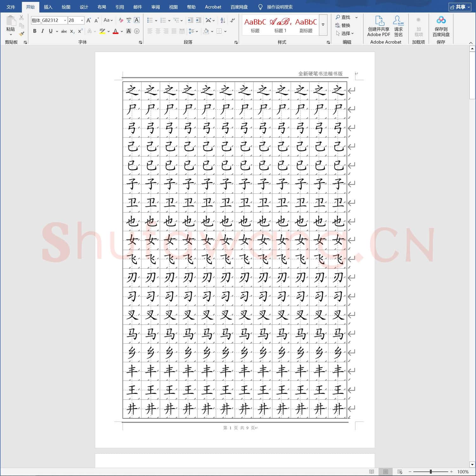The height and width of the screenshot is (476, 476).
Task: Align text left
Action: click(x=150, y=31)
